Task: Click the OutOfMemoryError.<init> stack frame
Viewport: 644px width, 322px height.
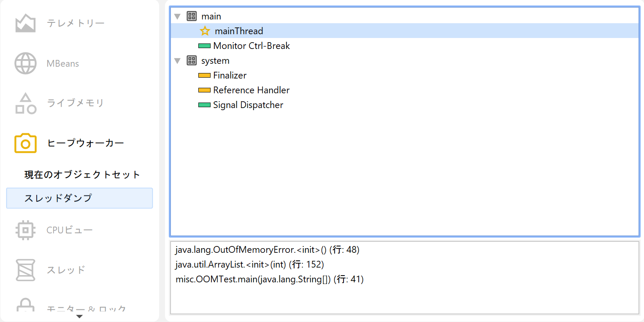Action: tap(267, 250)
